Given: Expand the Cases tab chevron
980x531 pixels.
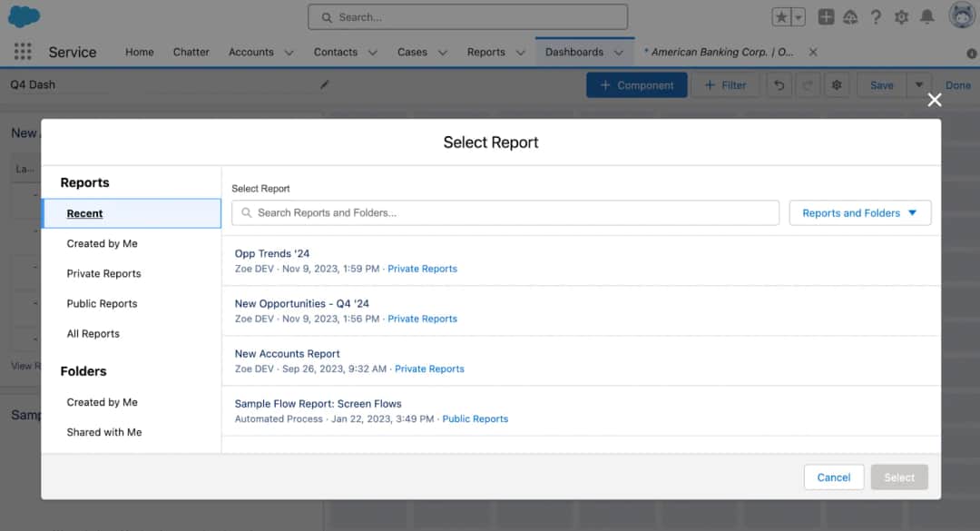Looking at the screenshot, I should tap(443, 53).
